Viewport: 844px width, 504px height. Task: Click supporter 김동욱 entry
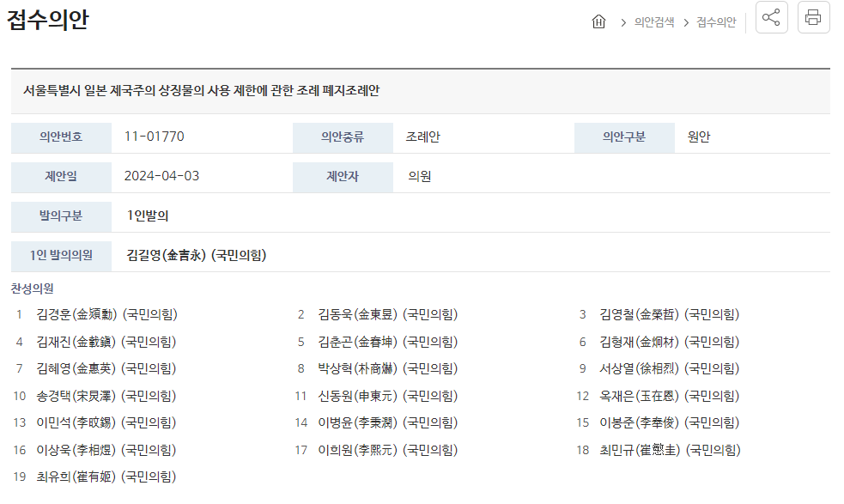pyautogui.click(x=387, y=314)
